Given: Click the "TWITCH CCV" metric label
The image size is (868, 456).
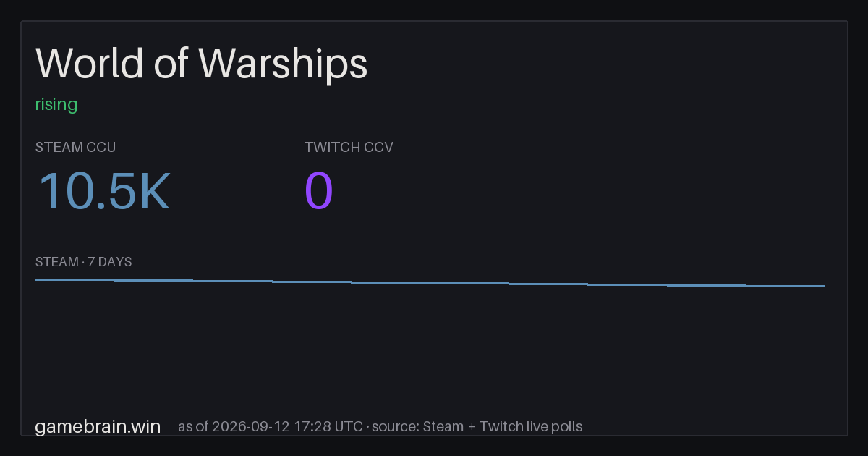Looking at the screenshot, I should tap(349, 147).
